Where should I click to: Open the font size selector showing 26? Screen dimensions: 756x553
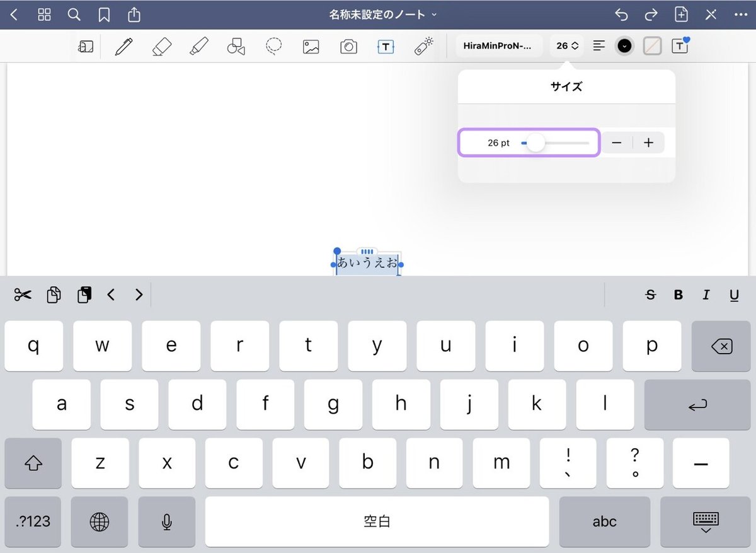tap(566, 45)
